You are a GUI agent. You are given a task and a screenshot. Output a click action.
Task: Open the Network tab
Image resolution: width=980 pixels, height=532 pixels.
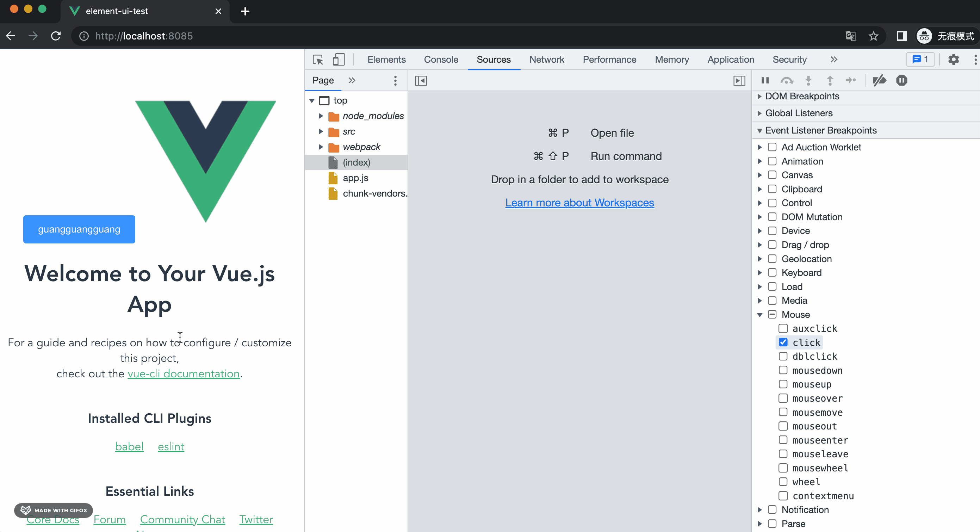tap(546, 60)
